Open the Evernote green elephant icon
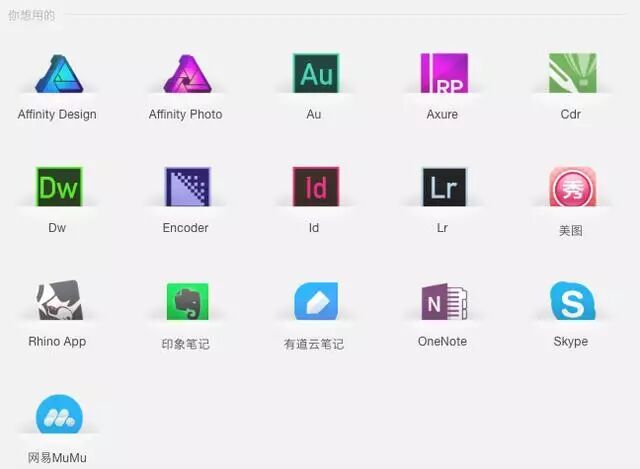Viewport: 640px width, 469px height. tap(187, 301)
